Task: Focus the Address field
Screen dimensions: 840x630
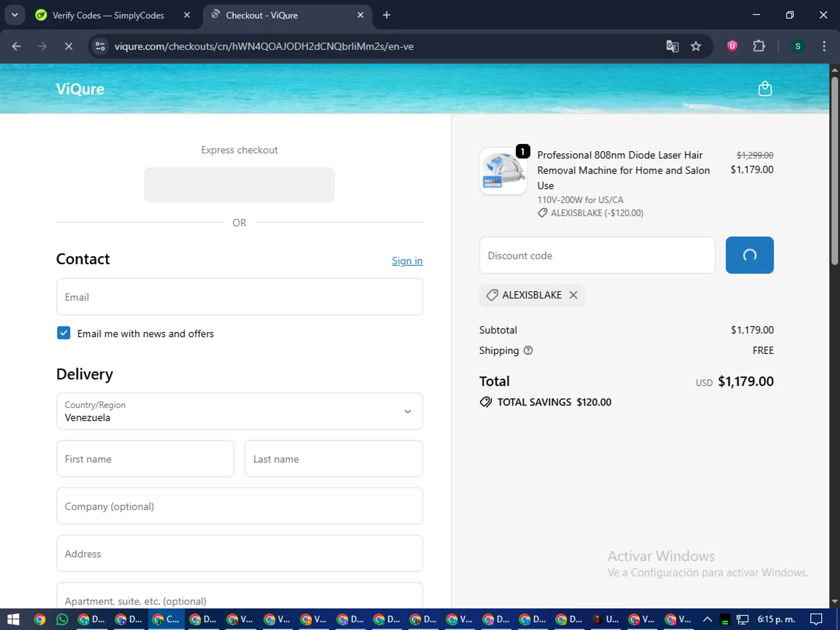Action: pos(240,553)
